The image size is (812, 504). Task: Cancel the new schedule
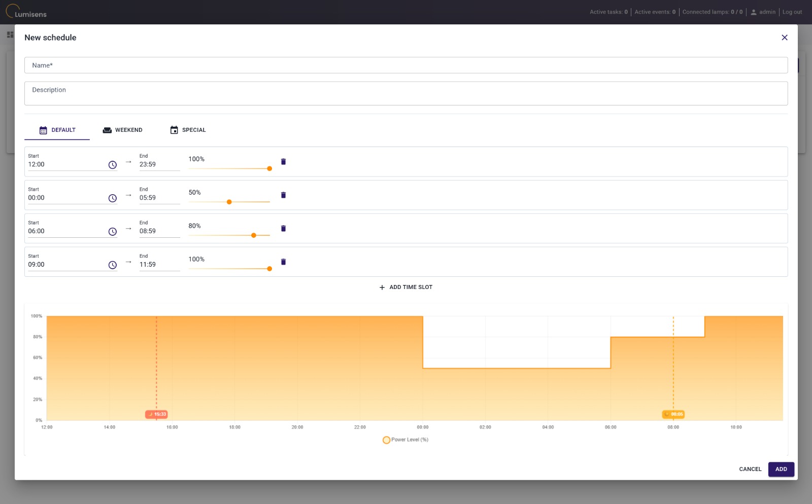pos(750,470)
